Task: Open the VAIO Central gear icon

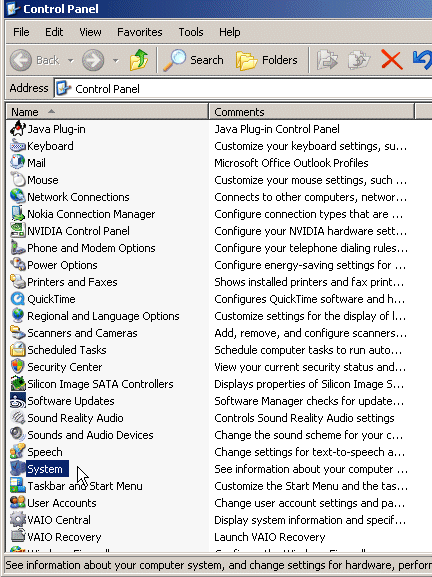Action: (18, 520)
